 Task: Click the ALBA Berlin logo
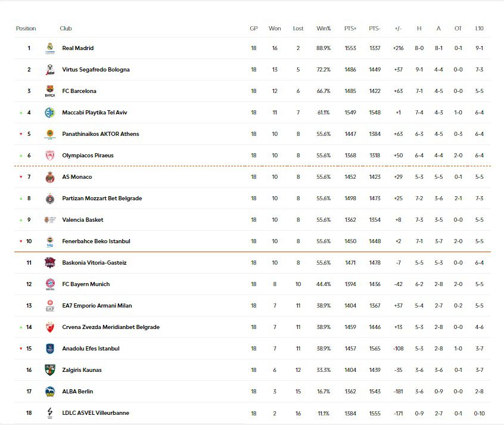coord(50,392)
